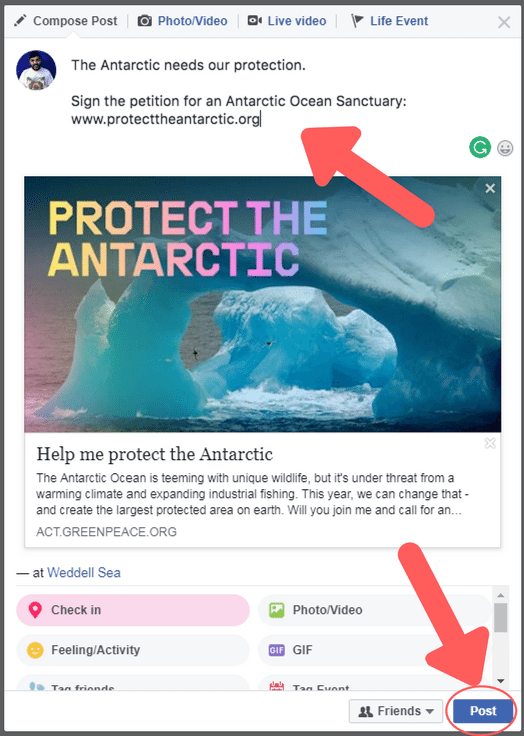Click the camera icon for Photo/Video

(x=145, y=21)
